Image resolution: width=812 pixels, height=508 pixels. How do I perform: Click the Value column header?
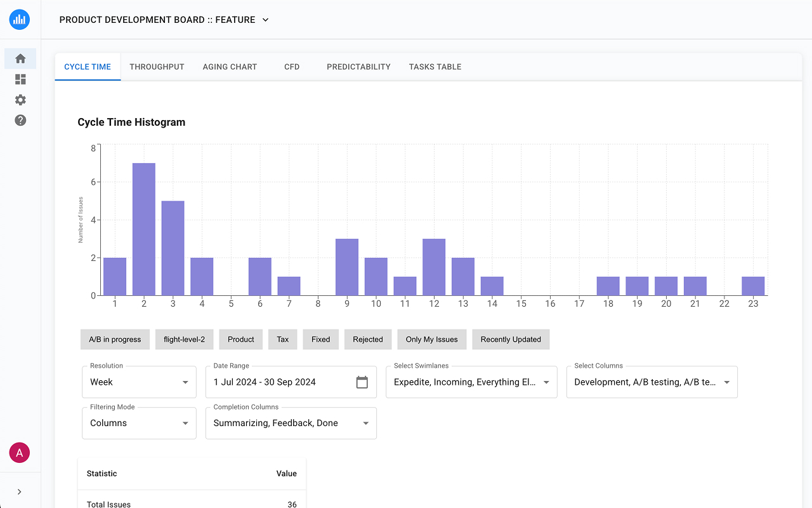(287, 474)
